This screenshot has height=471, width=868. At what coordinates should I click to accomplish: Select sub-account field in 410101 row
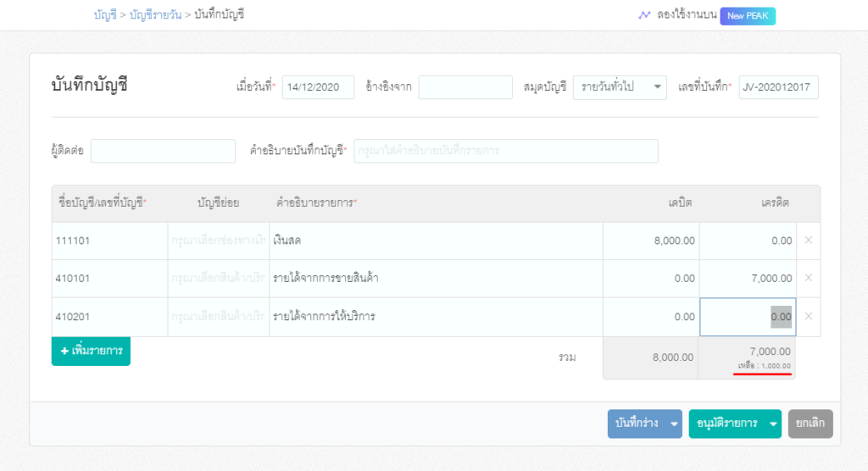[x=218, y=279]
